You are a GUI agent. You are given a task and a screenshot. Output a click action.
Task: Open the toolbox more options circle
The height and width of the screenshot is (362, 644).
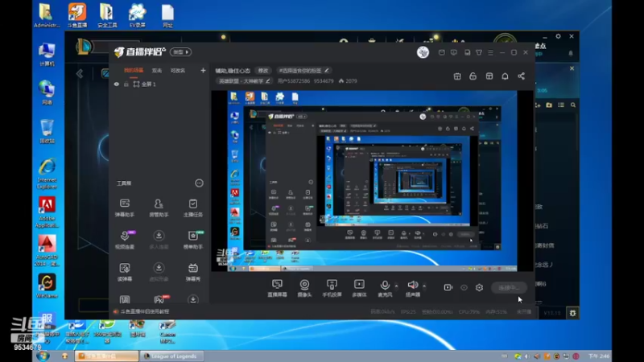tap(199, 183)
